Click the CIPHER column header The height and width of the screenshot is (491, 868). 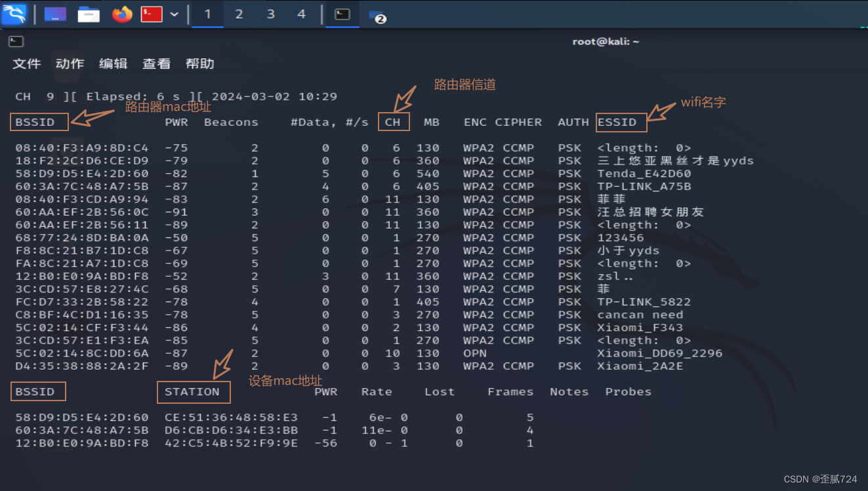518,122
